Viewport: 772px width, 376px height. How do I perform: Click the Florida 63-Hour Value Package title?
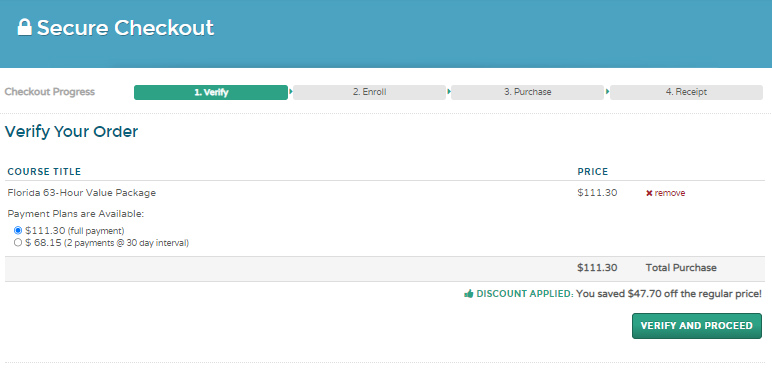(82, 193)
